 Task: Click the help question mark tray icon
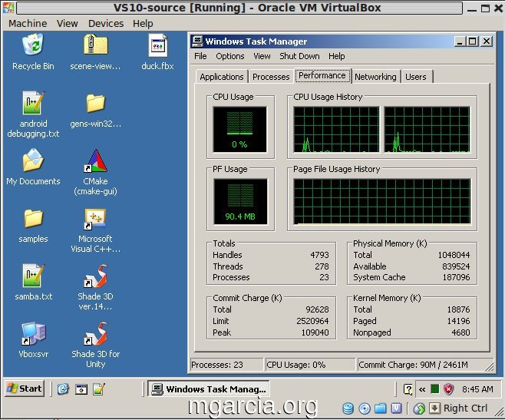click(x=408, y=389)
